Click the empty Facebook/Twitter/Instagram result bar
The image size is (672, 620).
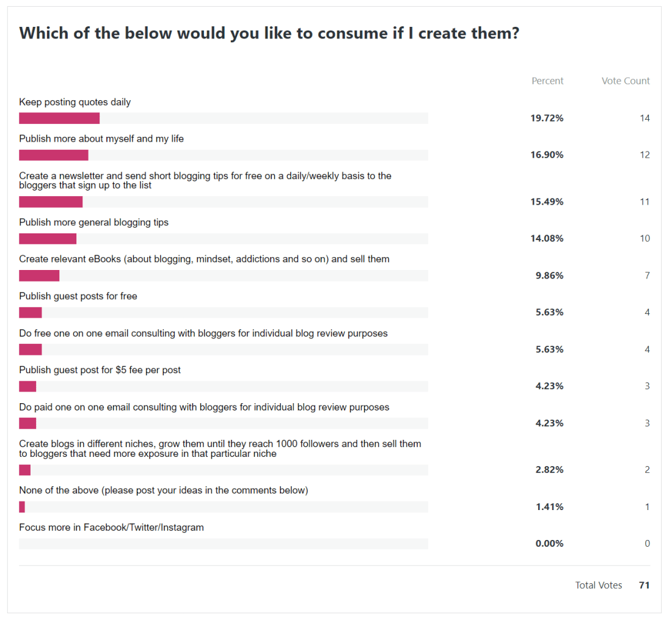pos(223,544)
